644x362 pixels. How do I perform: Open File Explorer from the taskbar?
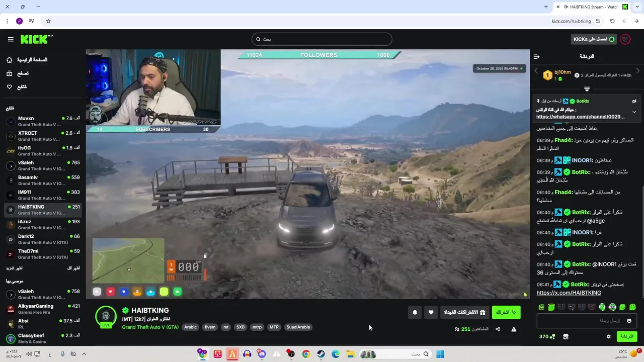click(350, 354)
